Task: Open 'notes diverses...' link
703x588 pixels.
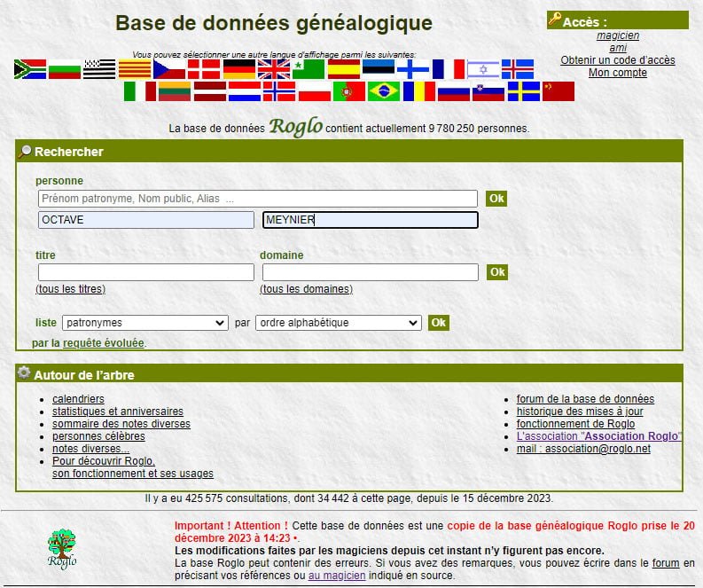Action: [91, 449]
